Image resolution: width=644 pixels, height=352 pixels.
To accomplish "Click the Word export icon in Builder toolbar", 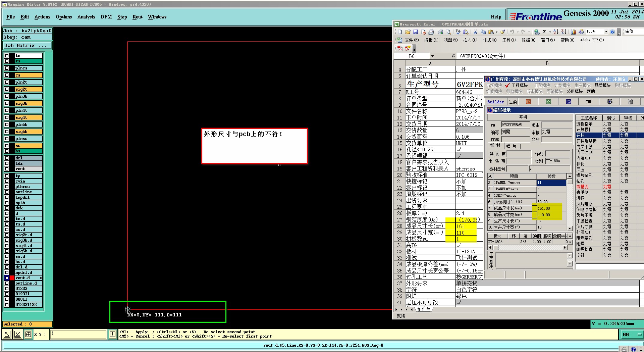I will coord(569,102).
